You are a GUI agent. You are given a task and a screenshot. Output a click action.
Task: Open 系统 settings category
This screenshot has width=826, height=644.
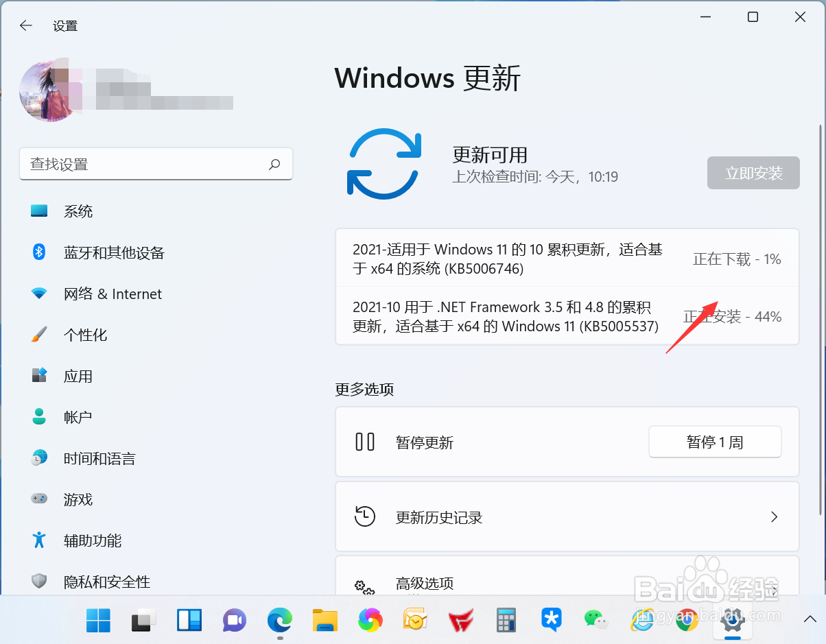78,211
